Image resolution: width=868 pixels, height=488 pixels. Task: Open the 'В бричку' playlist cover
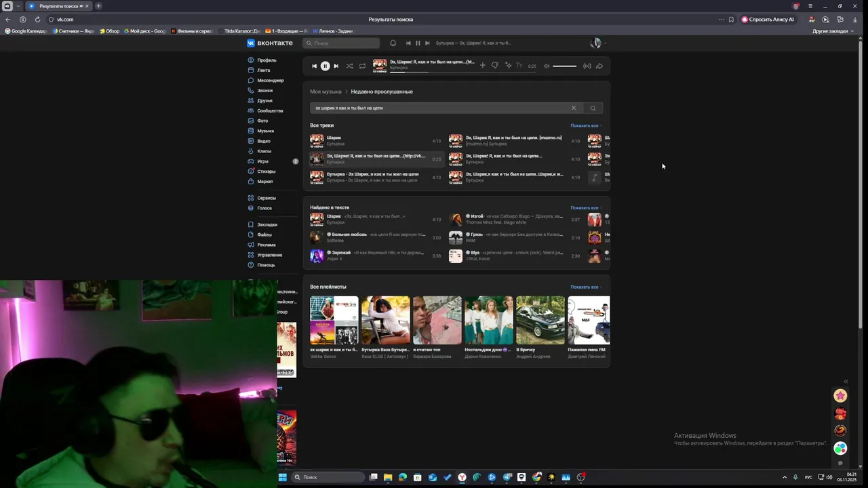point(540,320)
